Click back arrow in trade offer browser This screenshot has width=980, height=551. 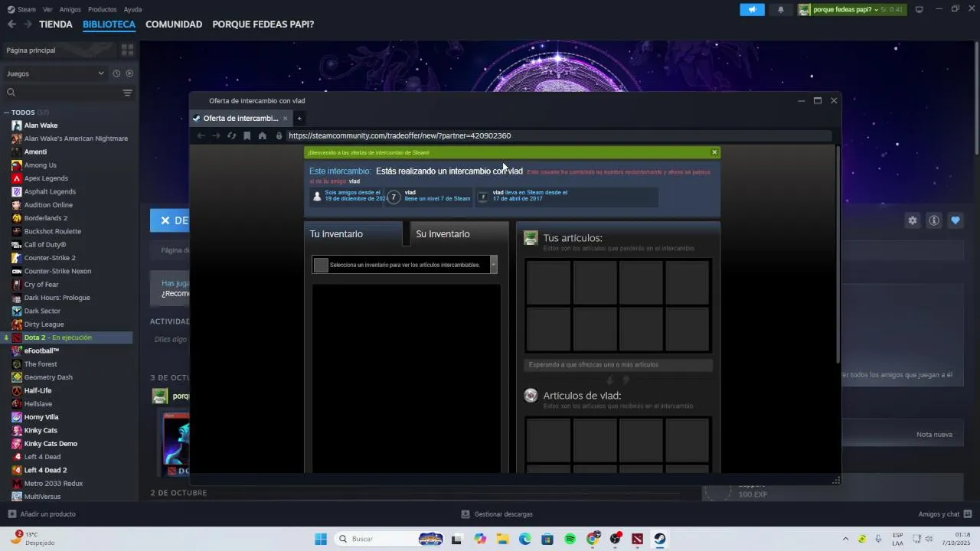point(201,135)
